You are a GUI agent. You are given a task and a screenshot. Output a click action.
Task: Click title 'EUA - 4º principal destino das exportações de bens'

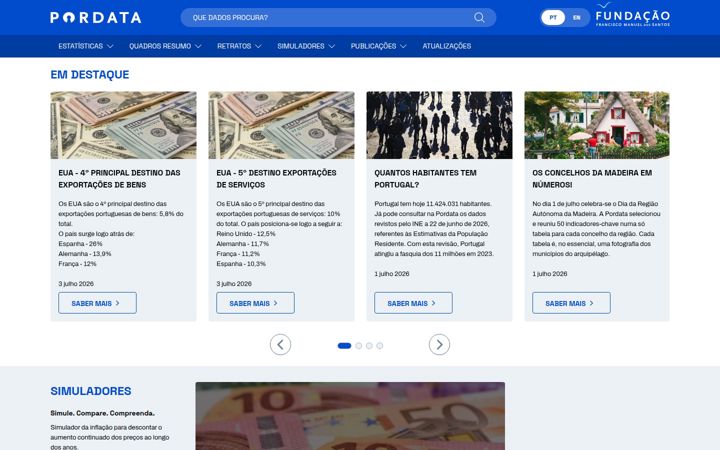point(119,179)
